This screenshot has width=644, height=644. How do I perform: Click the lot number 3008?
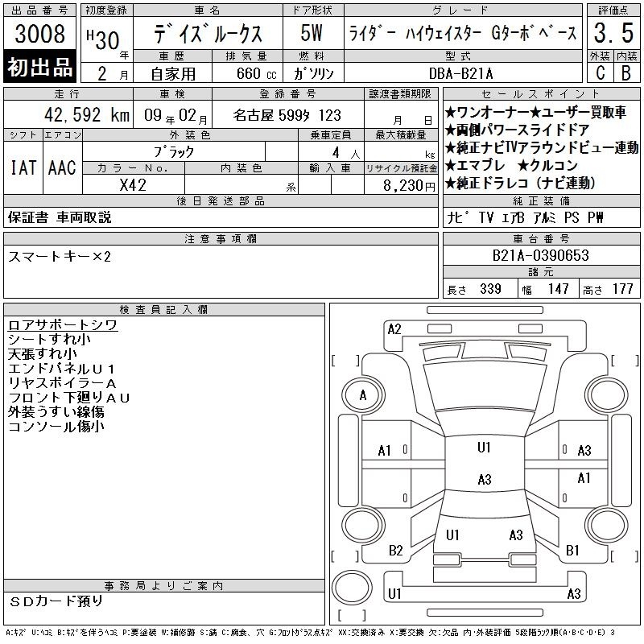click(x=39, y=33)
